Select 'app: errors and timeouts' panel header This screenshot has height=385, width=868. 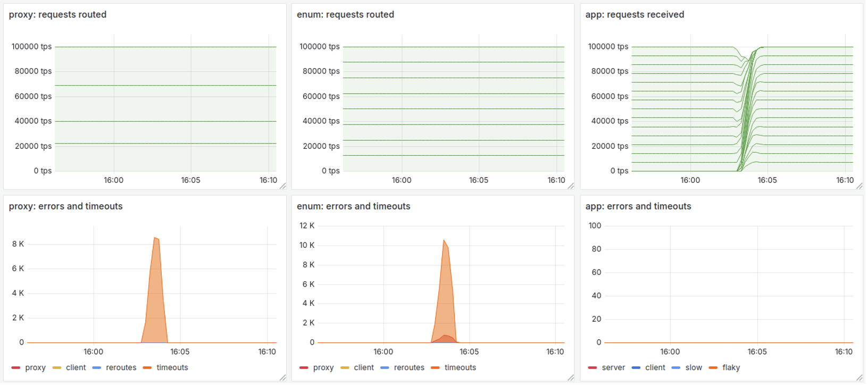tap(638, 206)
